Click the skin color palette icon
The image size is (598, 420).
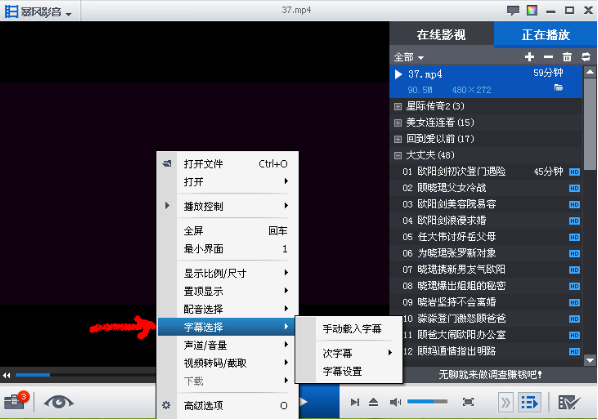tap(532, 10)
